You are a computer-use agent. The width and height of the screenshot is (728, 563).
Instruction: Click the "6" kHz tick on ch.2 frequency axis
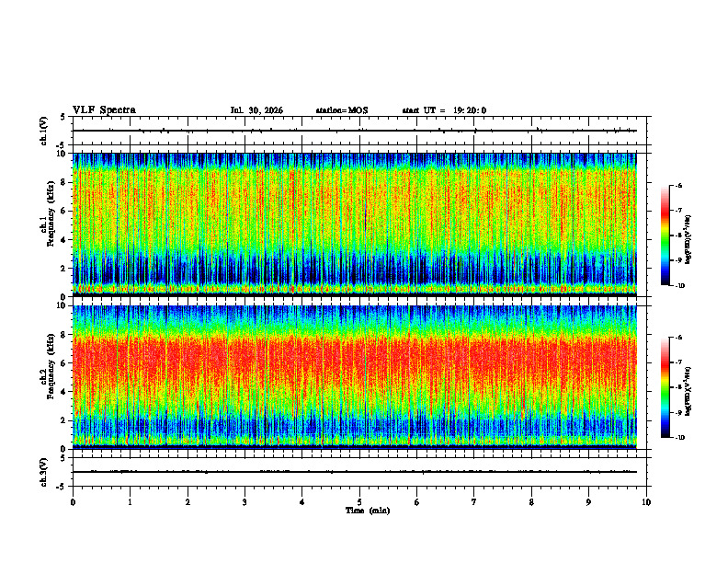64,363
